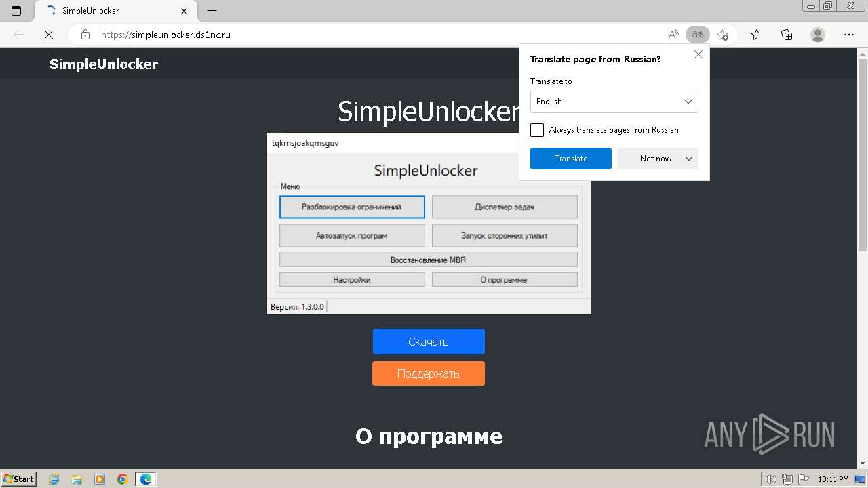868x488 pixels.
Task: Open Google Chrome from the taskbar
Action: click(123, 479)
